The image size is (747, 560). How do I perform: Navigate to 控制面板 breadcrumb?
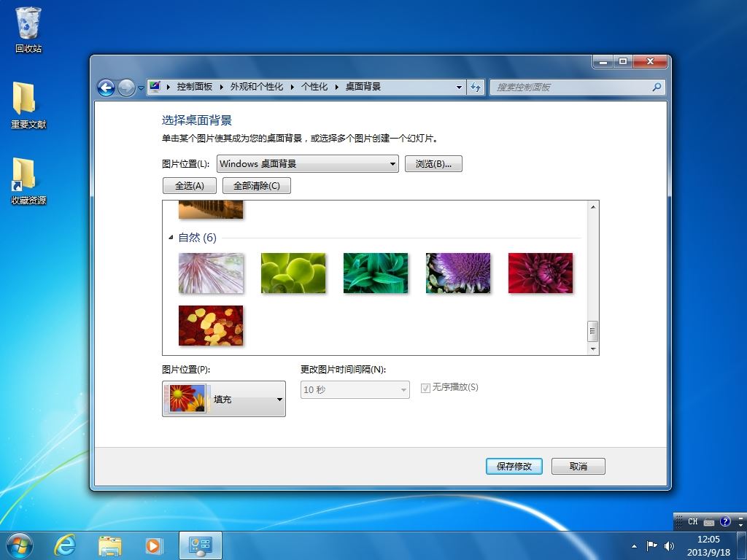(194, 87)
